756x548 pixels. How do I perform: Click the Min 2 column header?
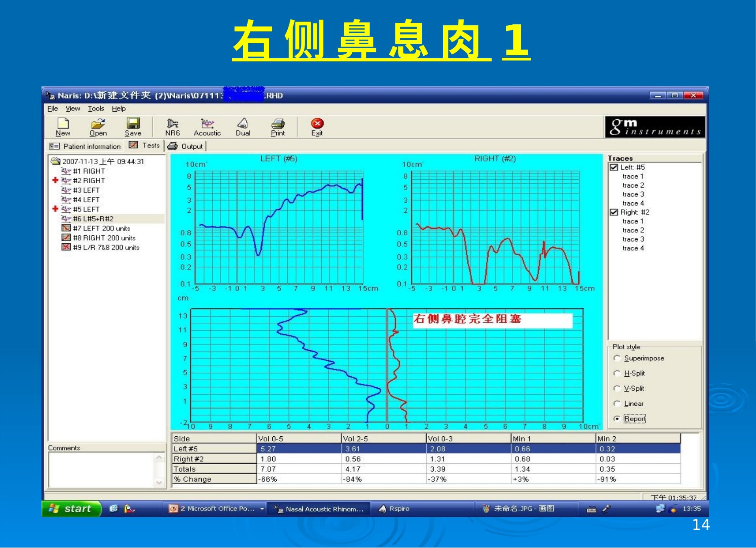tap(638, 438)
